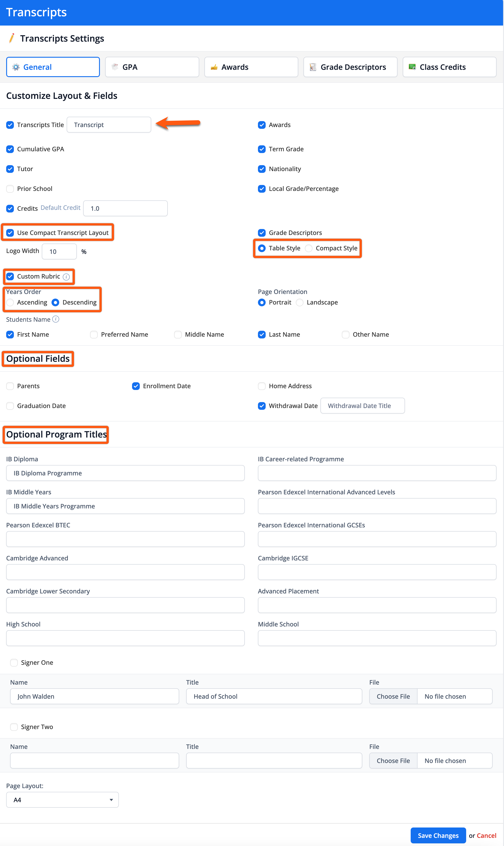Click the gear icon on the General tab

coord(16,67)
